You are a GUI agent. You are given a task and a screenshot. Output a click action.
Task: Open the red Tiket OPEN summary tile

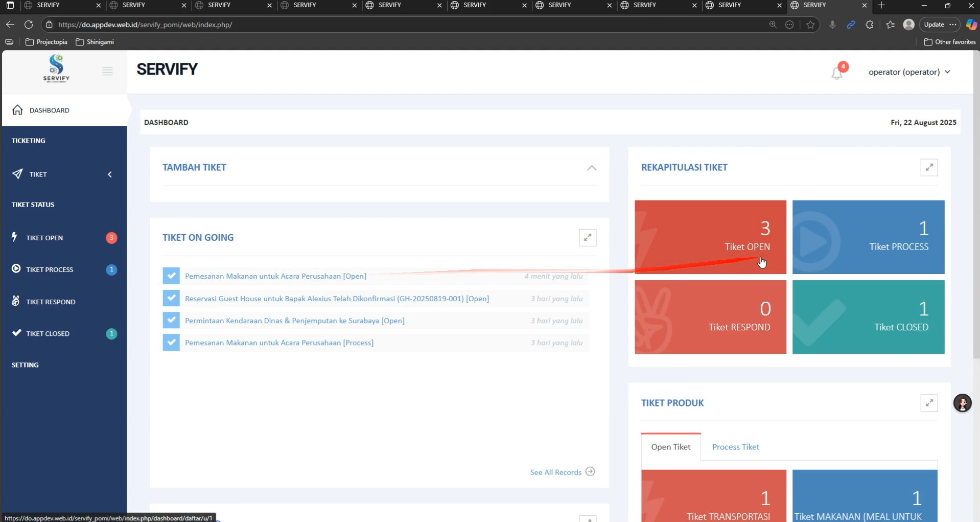[x=710, y=237]
